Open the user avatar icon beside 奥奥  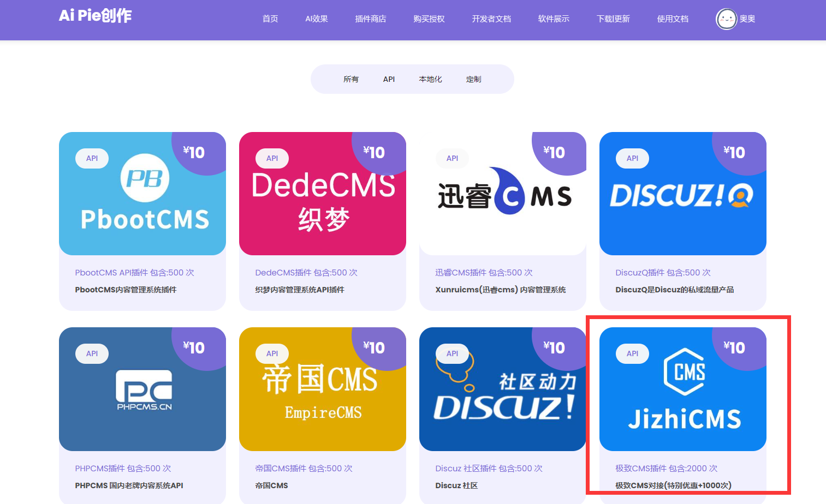(x=726, y=19)
